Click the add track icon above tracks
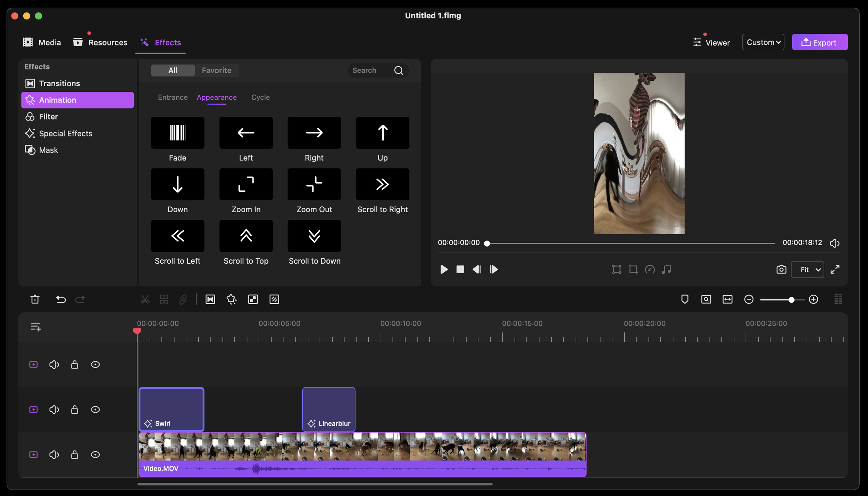Viewport: 868px width, 496px height. pyautogui.click(x=36, y=326)
